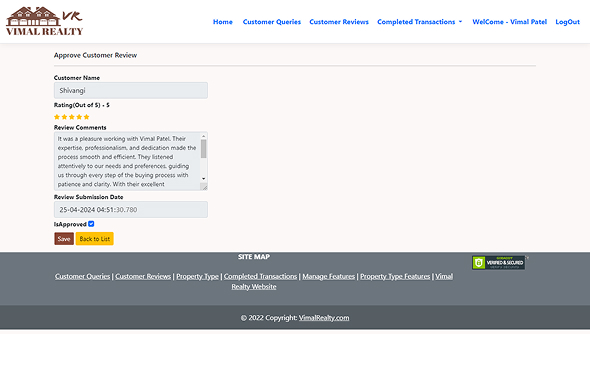Image resolution: width=590 pixels, height=390 pixels.
Task: Uncheck the IsApproved checkbox
Action: 91,224
